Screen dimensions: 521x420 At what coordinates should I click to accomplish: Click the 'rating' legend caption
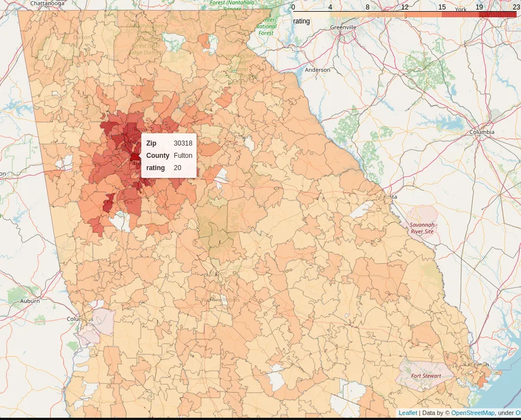302,21
